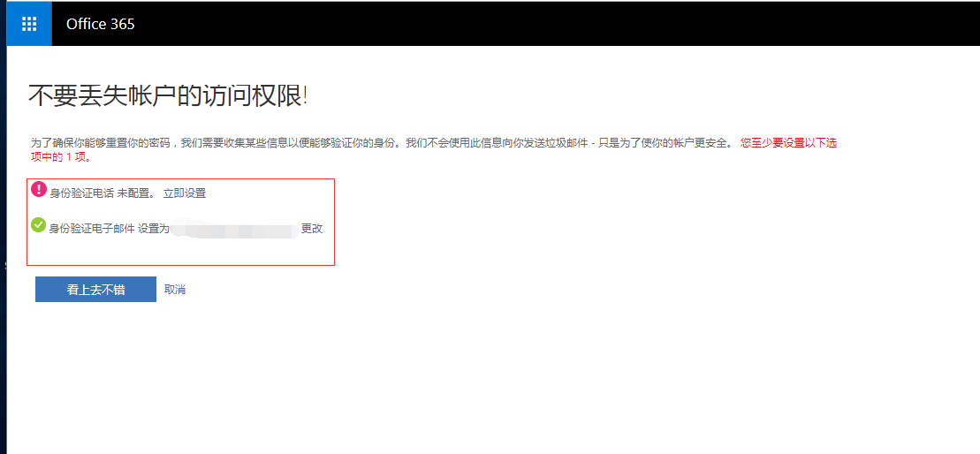Click the green checkmark icon beside 身份验证电子邮件
The width and height of the screenshot is (980, 454).
[39, 224]
